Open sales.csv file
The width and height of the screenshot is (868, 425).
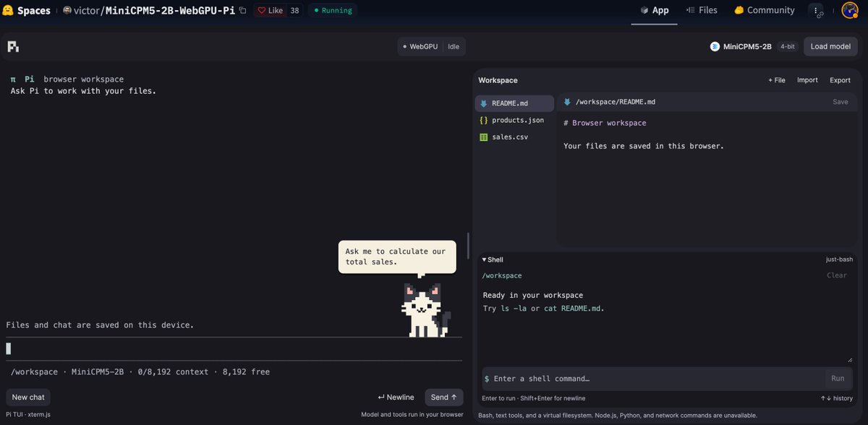(x=514, y=137)
